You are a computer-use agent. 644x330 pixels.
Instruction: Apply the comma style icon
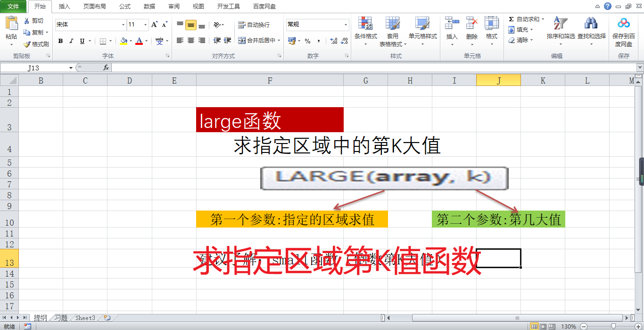pos(319,41)
